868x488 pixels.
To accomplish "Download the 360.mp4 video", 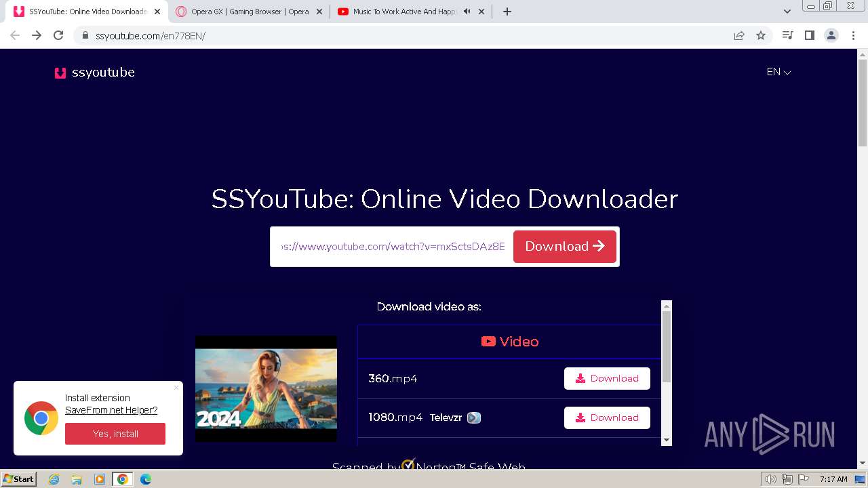I will [x=607, y=378].
